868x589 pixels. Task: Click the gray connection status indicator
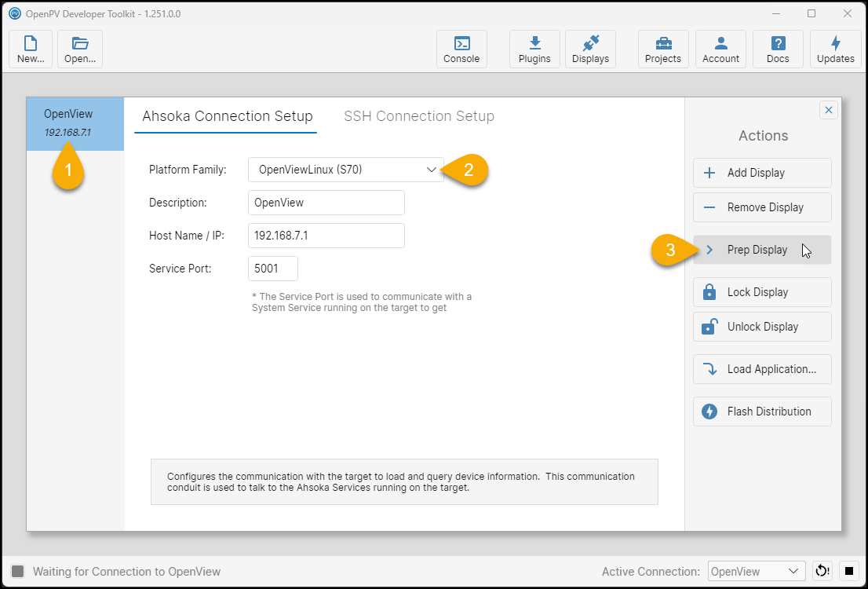click(x=18, y=571)
